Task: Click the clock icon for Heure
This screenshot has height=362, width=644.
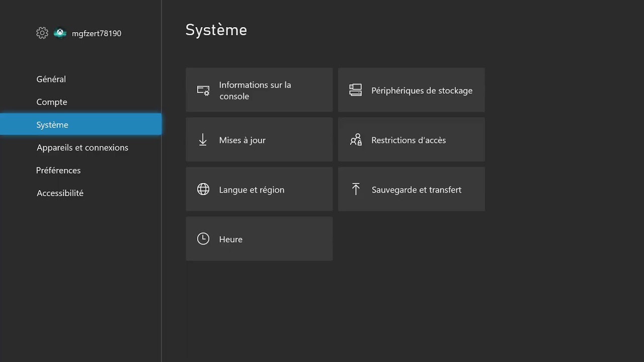Action: [203, 239]
